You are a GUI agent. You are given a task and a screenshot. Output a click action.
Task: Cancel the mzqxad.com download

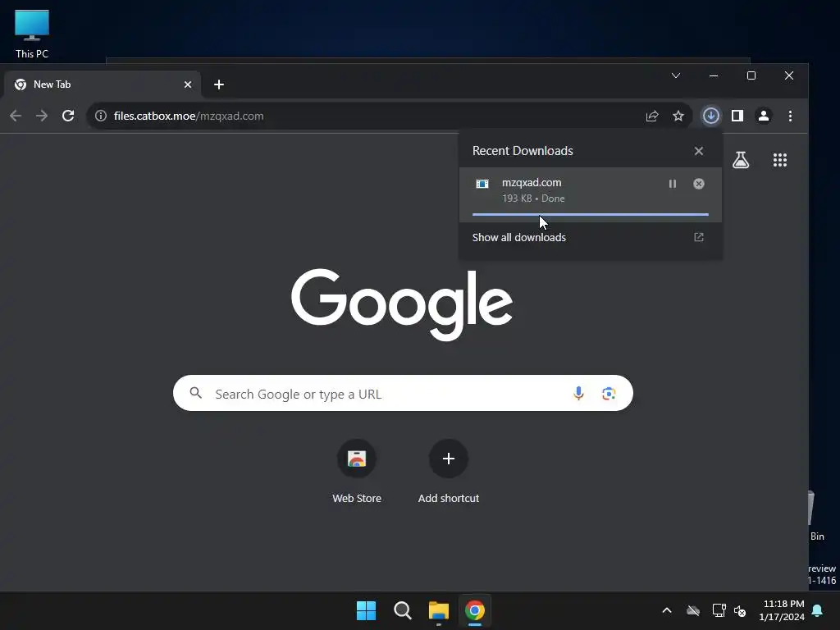tap(699, 184)
